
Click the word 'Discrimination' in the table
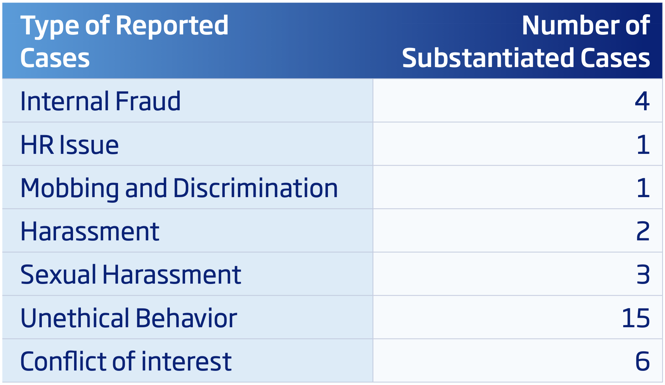256,188
